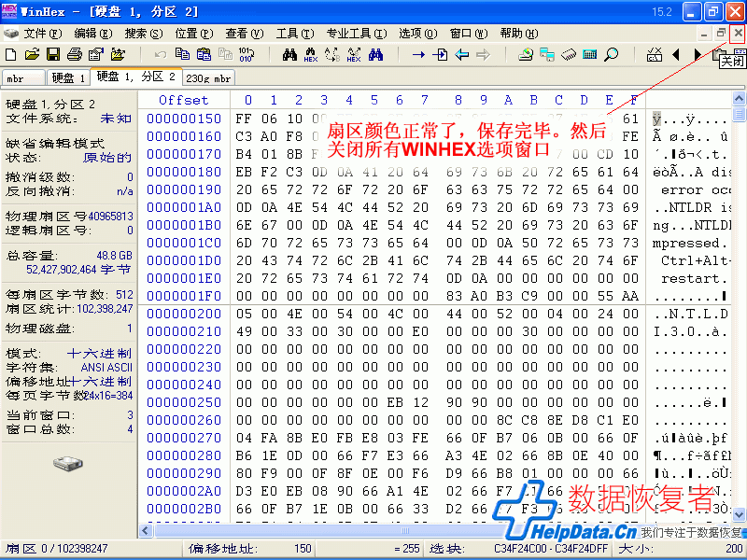Click the Replace Hex Values icon
This screenshot has width=747, height=560.
coord(354,54)
